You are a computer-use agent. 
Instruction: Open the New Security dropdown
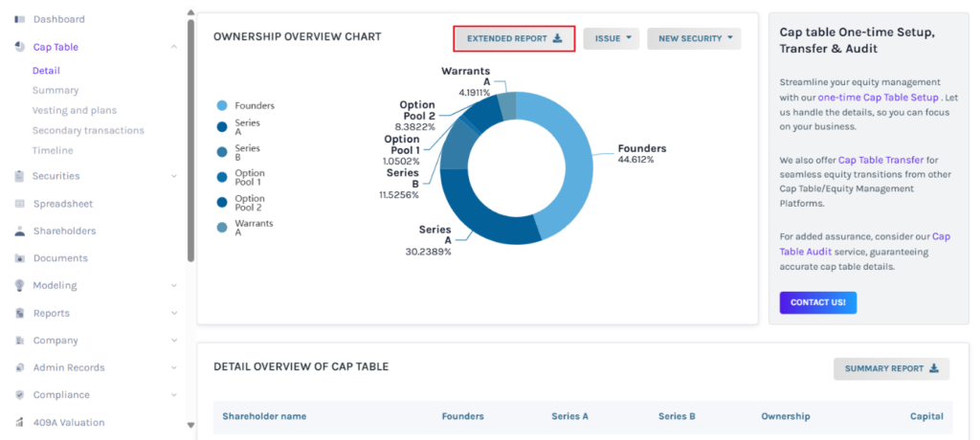(x=693, y=38)
